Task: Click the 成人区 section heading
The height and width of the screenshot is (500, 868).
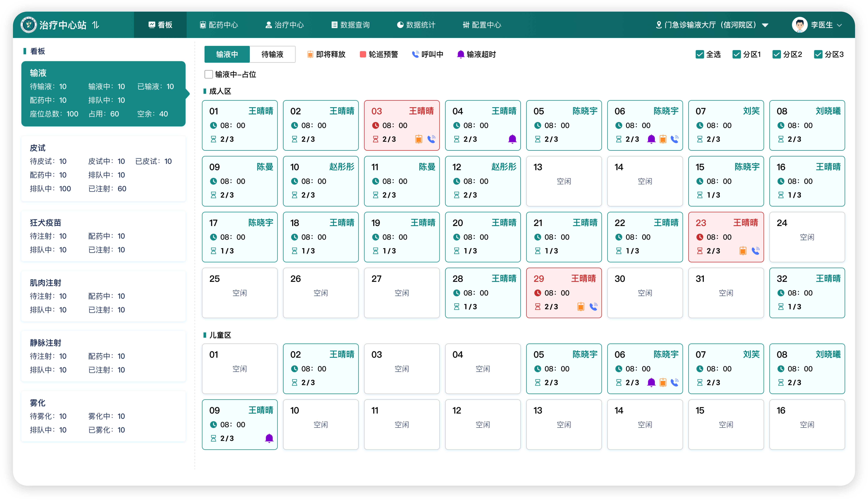Action: pos(220,91)
